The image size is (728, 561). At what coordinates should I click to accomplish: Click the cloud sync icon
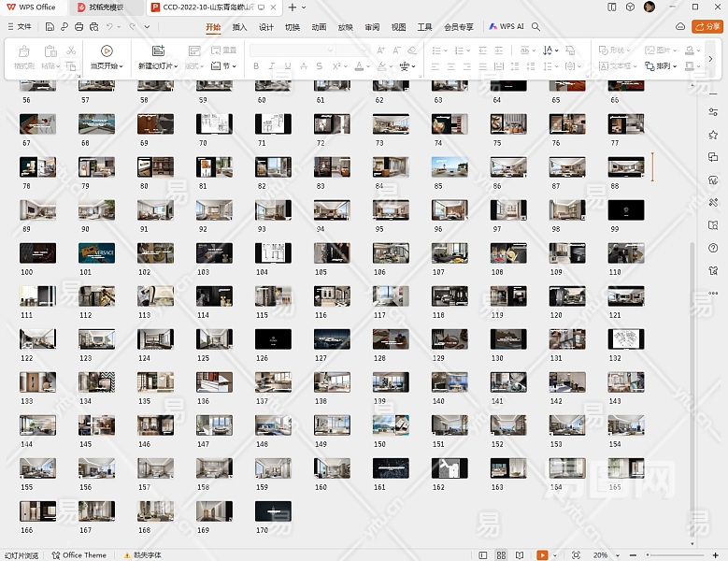[679, 27]
